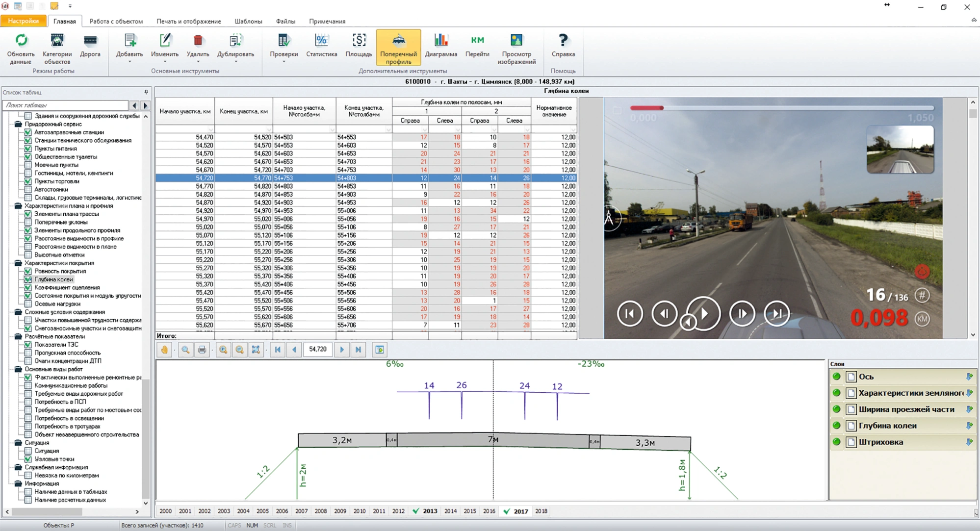
Task: Check the Автостоянки checkbox
Action: (28, 189)
